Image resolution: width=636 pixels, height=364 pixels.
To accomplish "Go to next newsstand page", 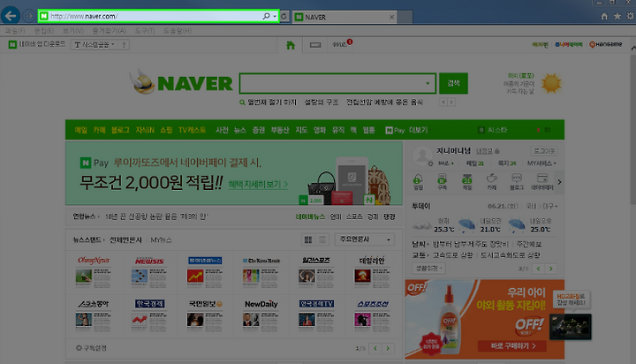I will tap(388, 348).
